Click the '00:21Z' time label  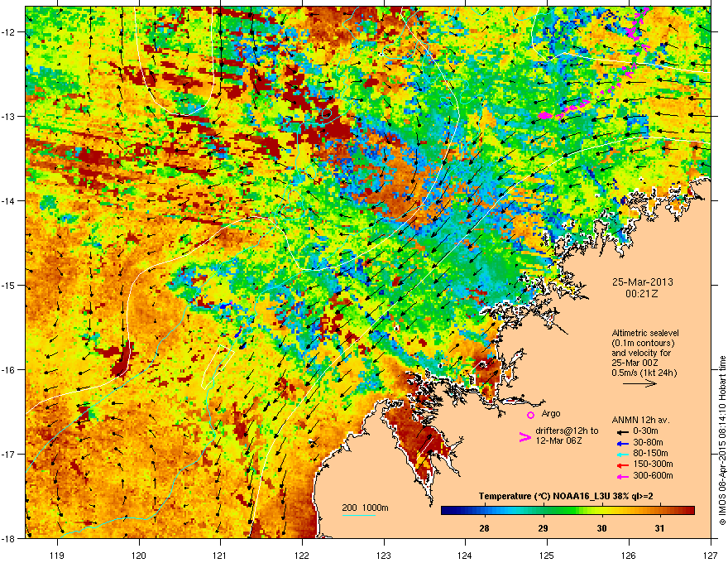pyautogui.click(x=642, y=294)
